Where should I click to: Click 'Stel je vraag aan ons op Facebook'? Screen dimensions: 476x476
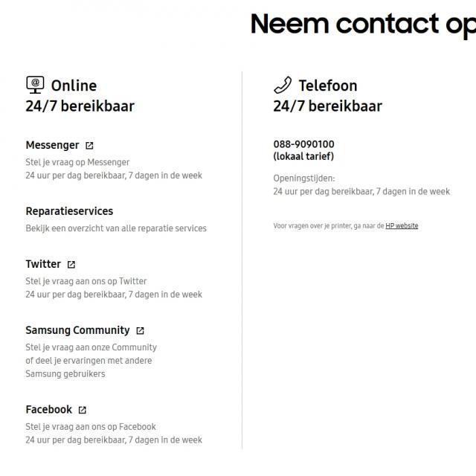click(91, 427)
